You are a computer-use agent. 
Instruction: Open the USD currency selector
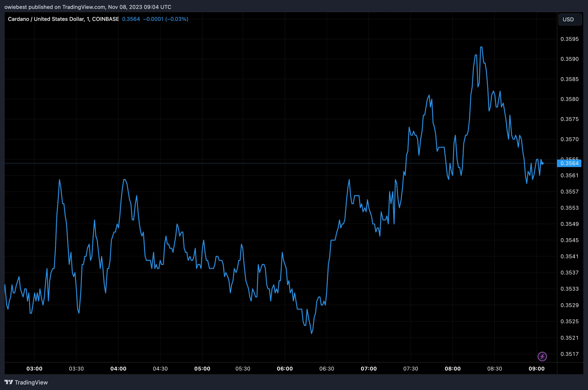(x=570, y=19)
